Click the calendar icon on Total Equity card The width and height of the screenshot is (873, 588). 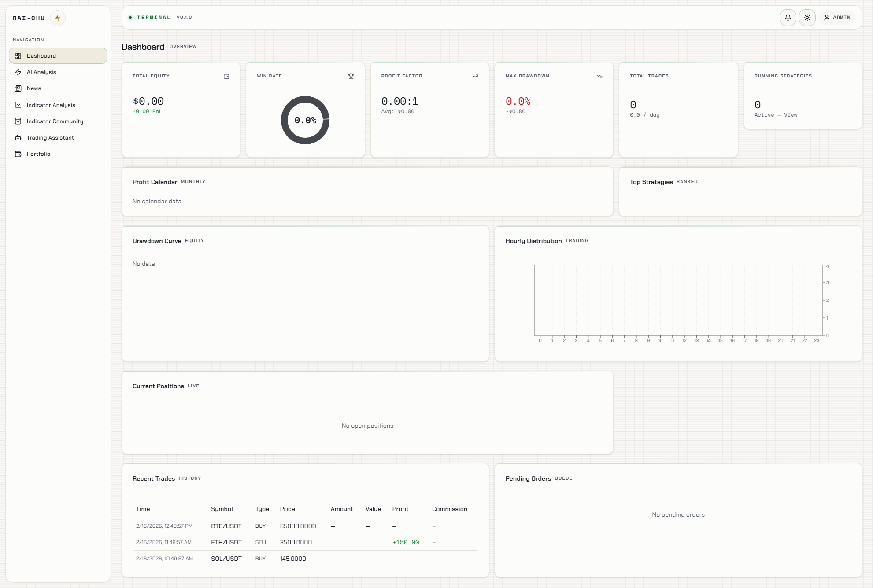coord(226,76)
